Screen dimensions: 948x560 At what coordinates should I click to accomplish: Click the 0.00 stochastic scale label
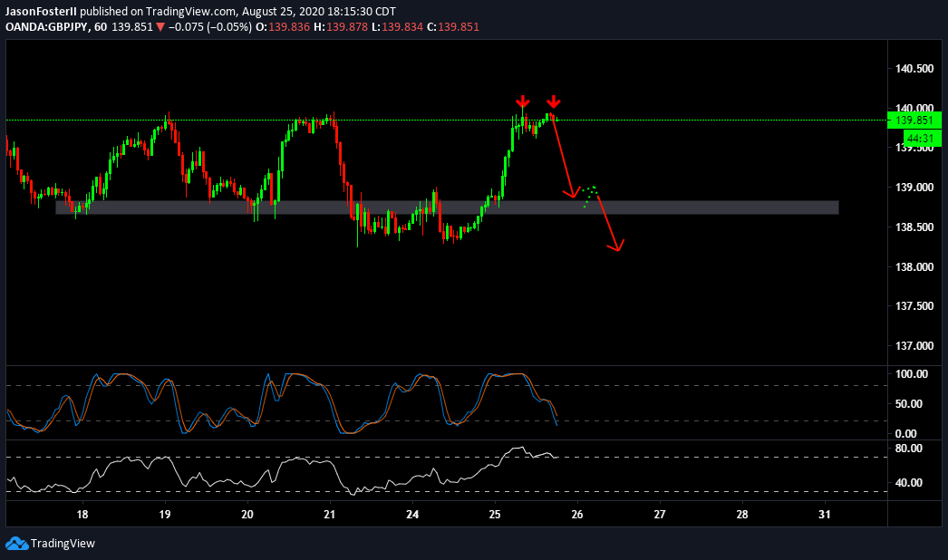point(905,434)
